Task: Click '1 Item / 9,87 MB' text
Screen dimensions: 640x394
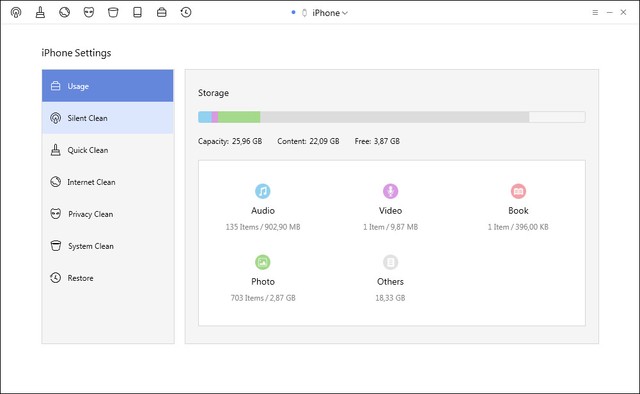Action: [391, 227]
